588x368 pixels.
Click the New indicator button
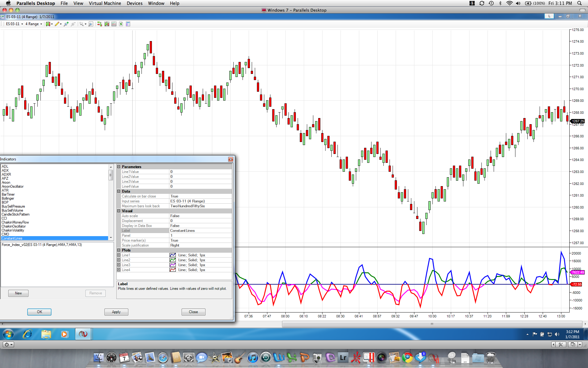coord(18,293)
